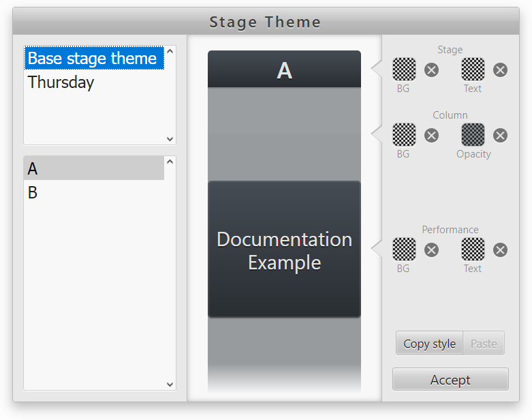Clear the Performance Text color
This screenshot has height=420, width=532.
500,250
